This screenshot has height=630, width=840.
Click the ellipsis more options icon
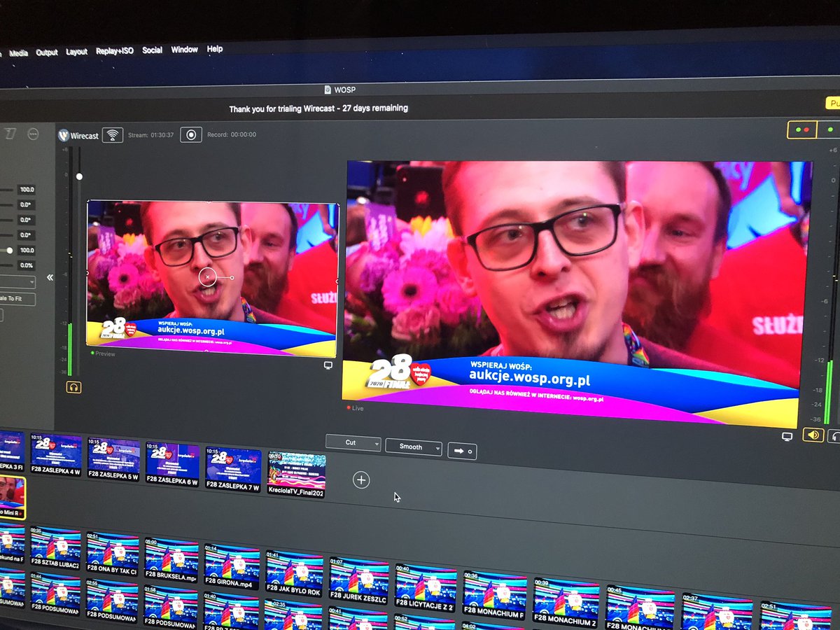tap(32, 134)
